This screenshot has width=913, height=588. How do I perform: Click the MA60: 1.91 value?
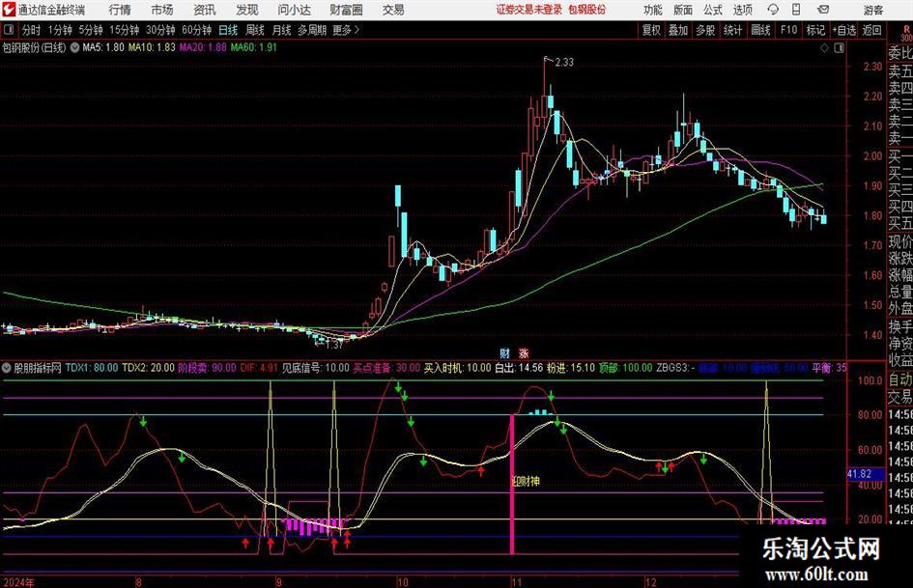pyautogui.click(x=254, y=47)
